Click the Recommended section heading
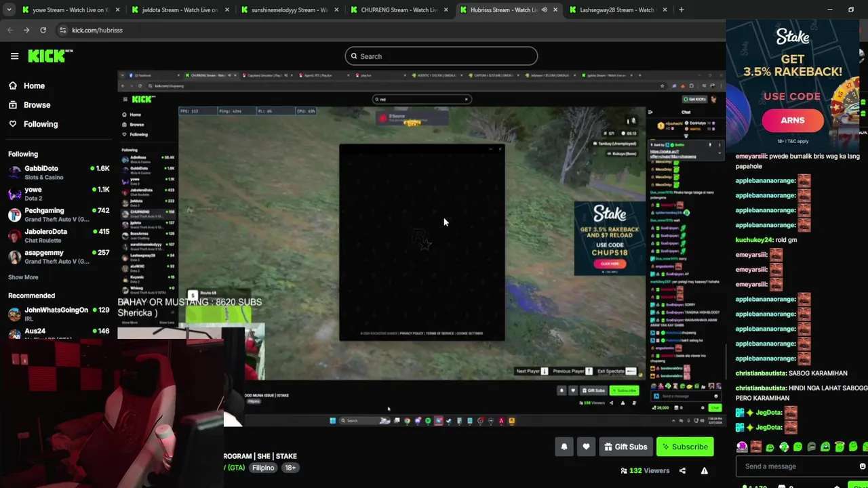The image size is (868, 488). pyautogui.click(x=31, y=296)
